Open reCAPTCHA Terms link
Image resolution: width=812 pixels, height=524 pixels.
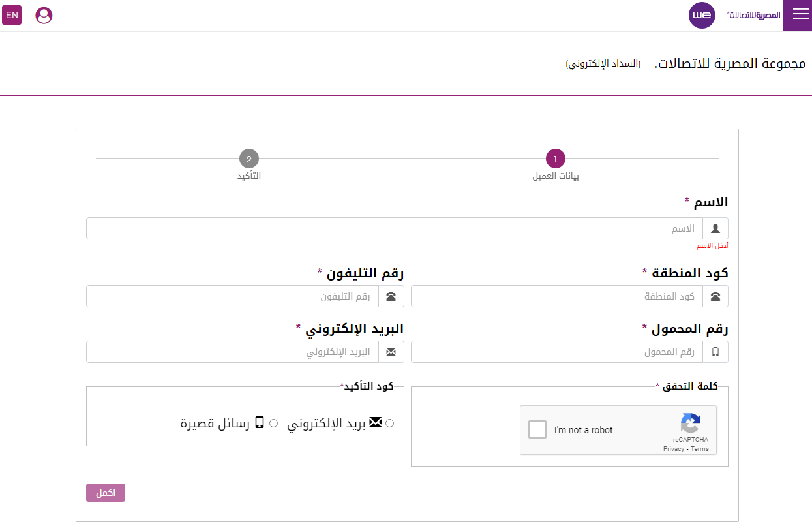700,449
